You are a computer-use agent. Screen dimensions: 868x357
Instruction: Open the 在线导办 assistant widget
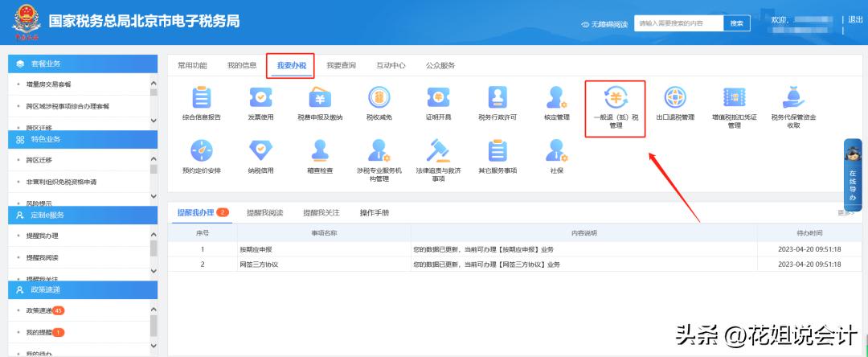click(853, 174)
